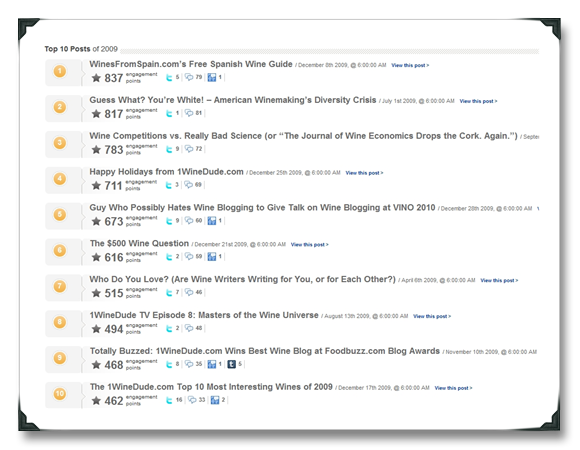Open the Guy Who Possibly Hates Wine Blogging post
The height and width of the screenshot is (450, 580).
point(262,208)
